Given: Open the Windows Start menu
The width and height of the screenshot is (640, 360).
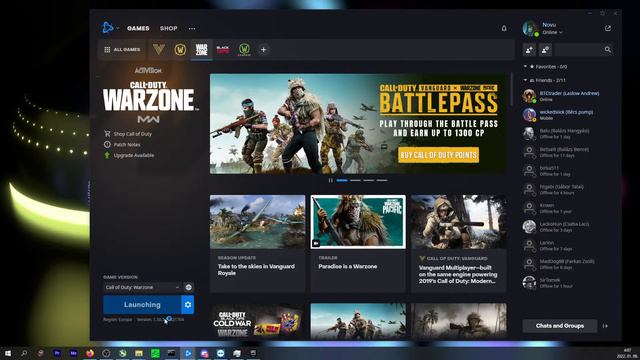Looking at the screenshot, I should point(8,353).
